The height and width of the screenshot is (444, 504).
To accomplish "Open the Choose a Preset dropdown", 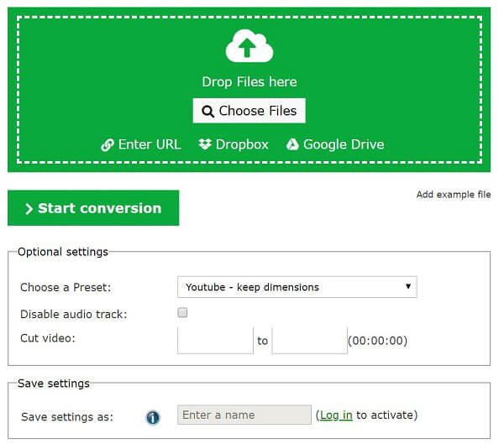I will 297,287.
